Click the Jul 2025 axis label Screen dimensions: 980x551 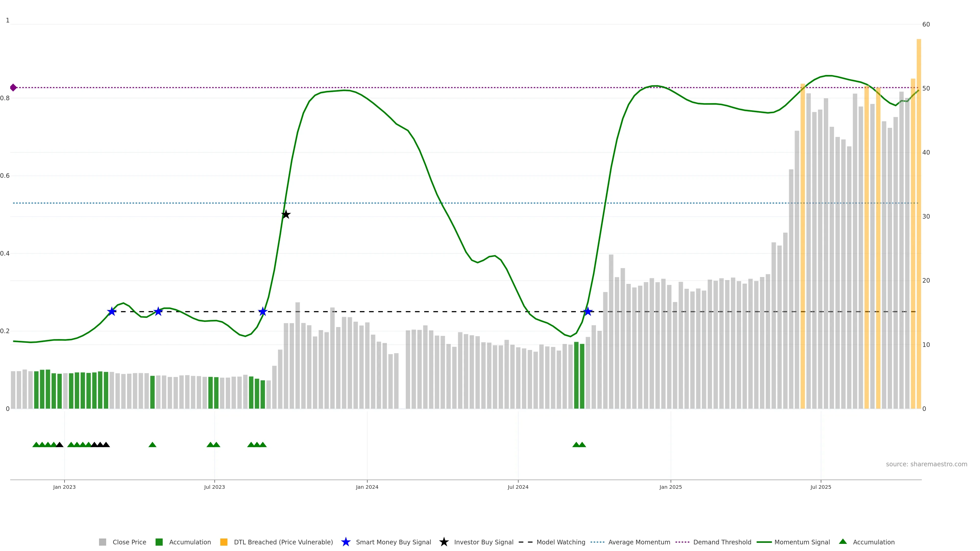pyautogui.click(x=820, y=487)
